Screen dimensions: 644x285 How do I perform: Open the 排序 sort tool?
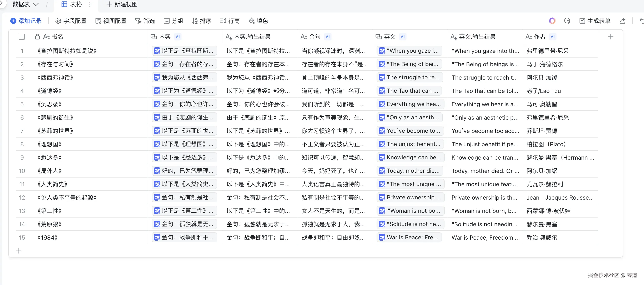point(202,21)
